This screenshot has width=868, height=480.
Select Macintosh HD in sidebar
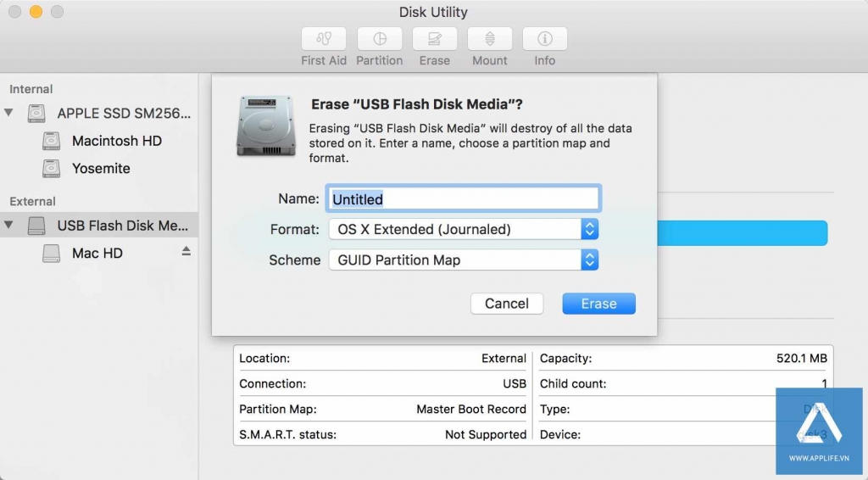pyautogui.click(x=117, y=141)
